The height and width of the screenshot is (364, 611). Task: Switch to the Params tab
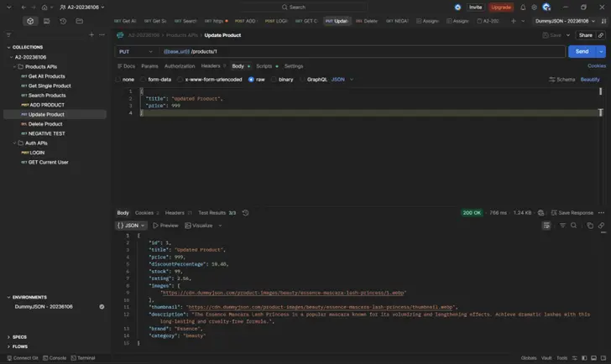[x=149, y=66]
